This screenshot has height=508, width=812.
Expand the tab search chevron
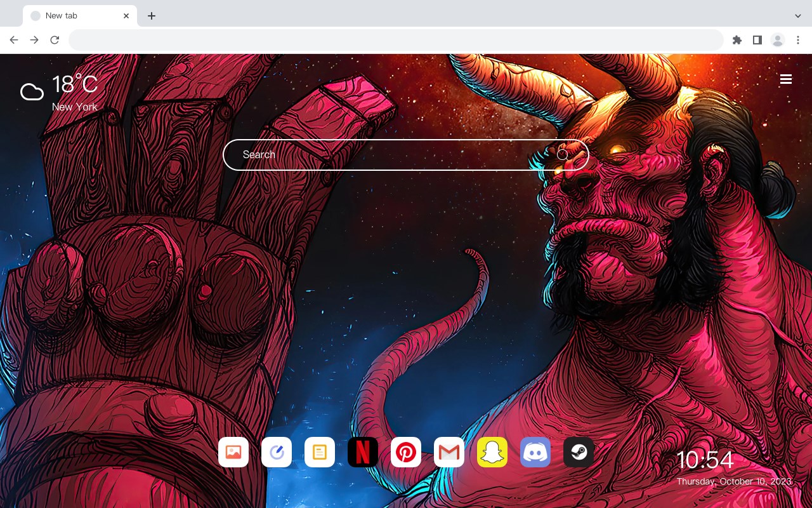798,16
